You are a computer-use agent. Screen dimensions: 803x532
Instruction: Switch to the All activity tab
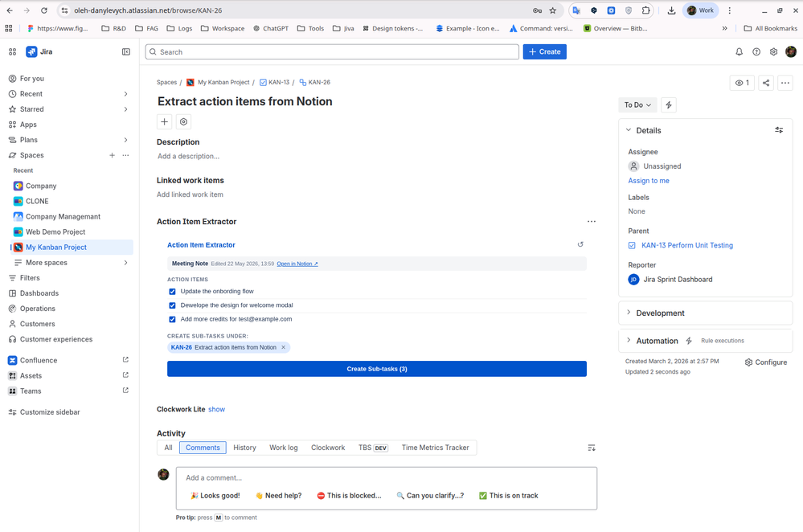(168, 448)
